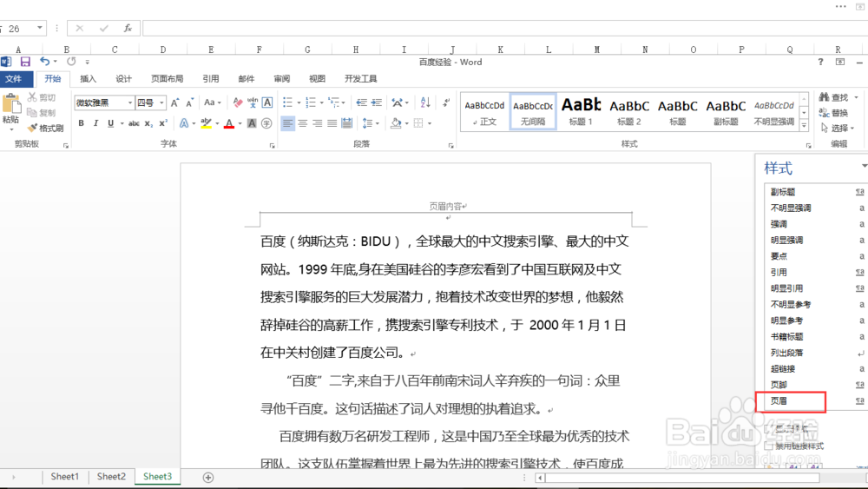868x489 pixels.
Task: Open the Change Case Aa dropdown
Action: click(212, 102)
